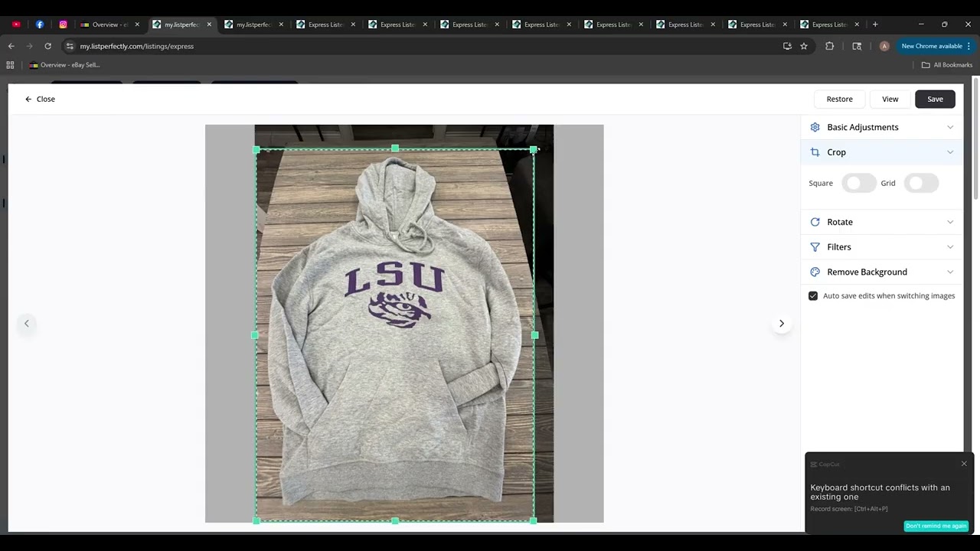
Task: Collapse the Crop section chevron
Action: [x=950, y=152]
